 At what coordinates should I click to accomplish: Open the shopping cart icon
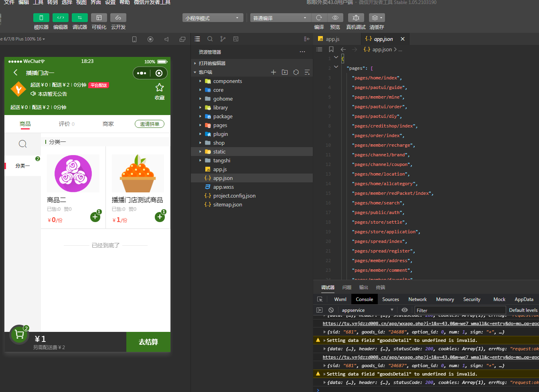point(19,334)
